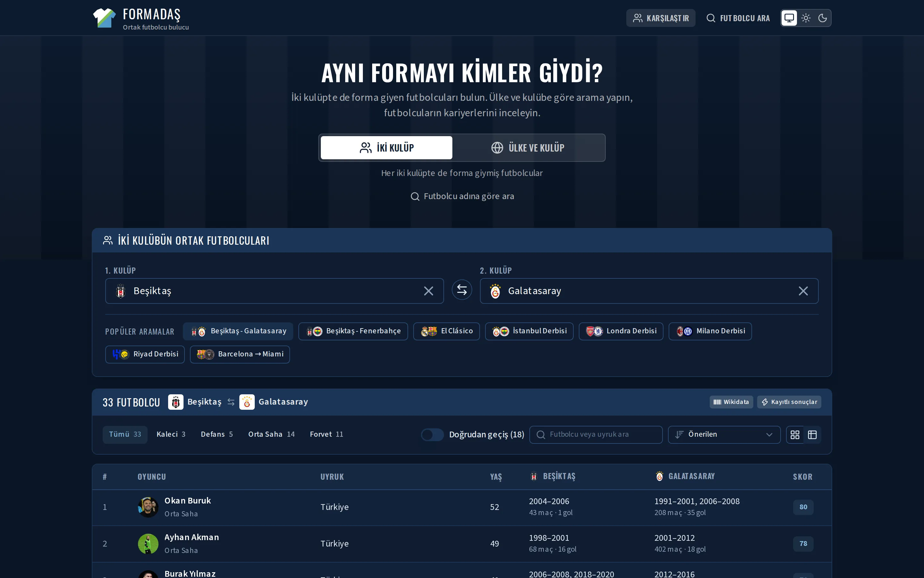This screenshot has width=924, height=578.
Task: Click the Formadaş jersey logo
Action: [104, 18]
